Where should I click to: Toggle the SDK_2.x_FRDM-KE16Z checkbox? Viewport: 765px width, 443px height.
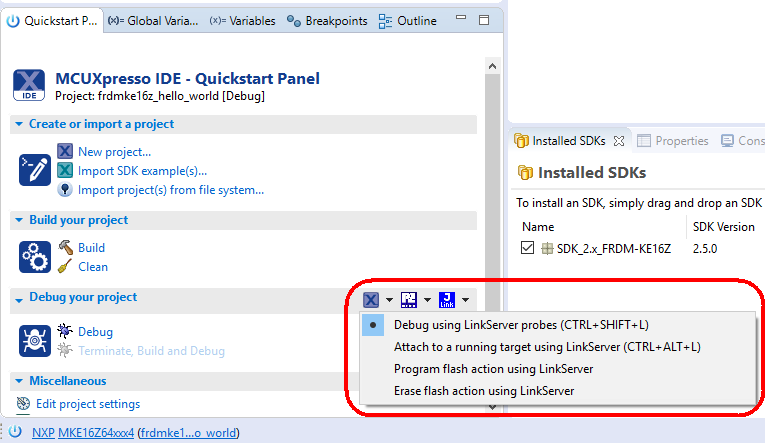527,248
